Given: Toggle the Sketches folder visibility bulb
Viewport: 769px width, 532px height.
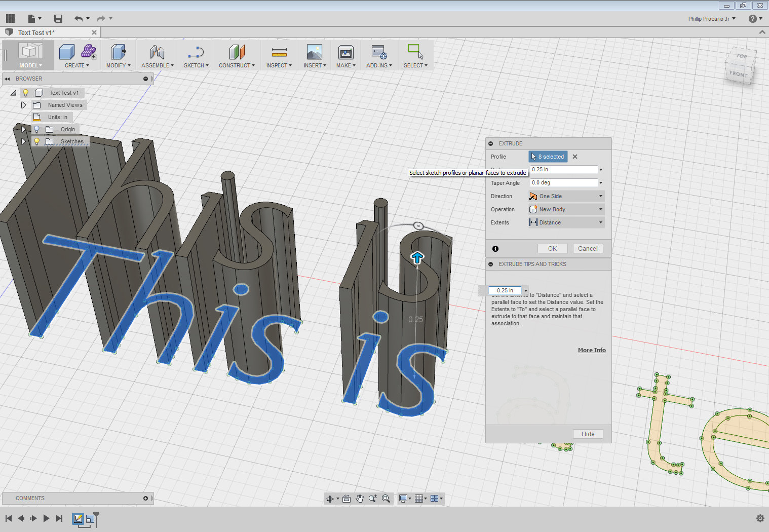Looking at the screenshot, I should [36, 141].
